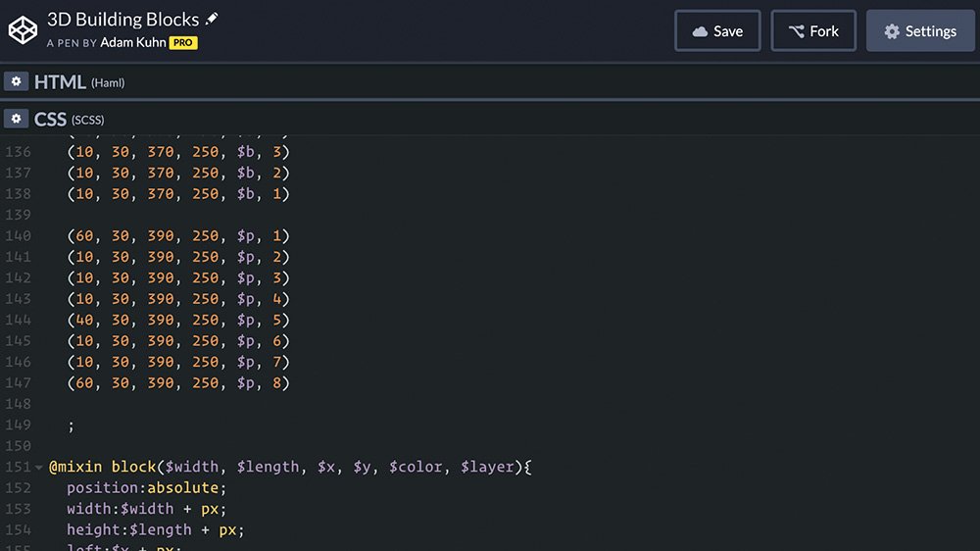
Task: Click the $layer parameter in mixin
Action: [x=487, y=468]
